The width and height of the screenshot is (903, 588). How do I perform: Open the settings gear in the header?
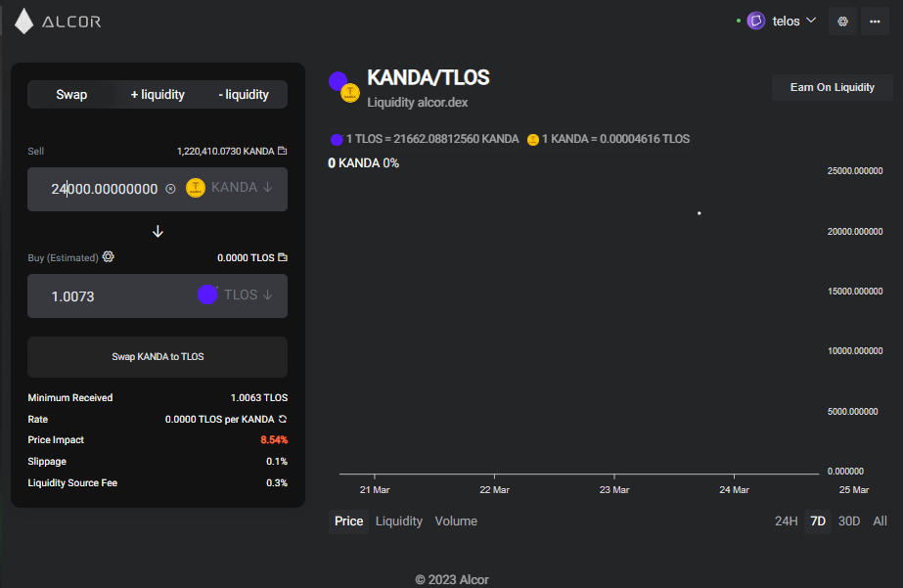tap(842, 22)
